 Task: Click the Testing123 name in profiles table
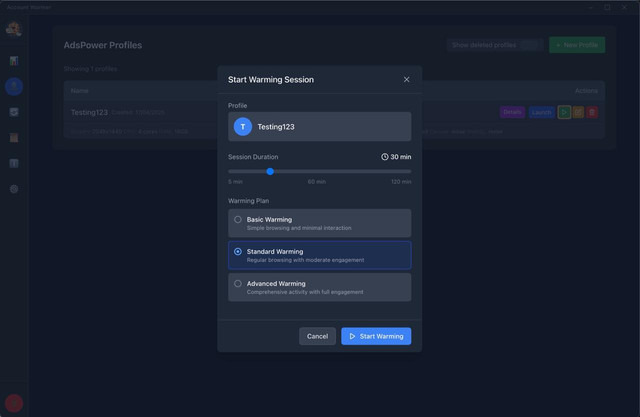pyautogui.click(x=89, y=112)
